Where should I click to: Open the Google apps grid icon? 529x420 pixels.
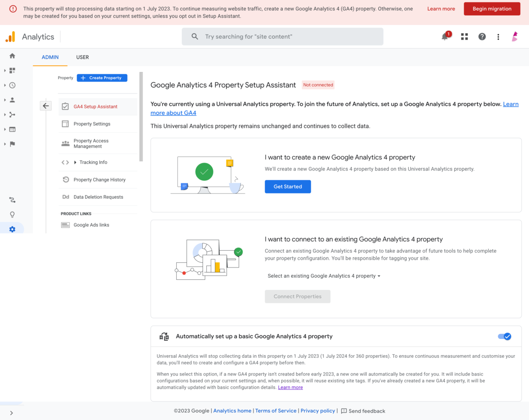[464, 37]
